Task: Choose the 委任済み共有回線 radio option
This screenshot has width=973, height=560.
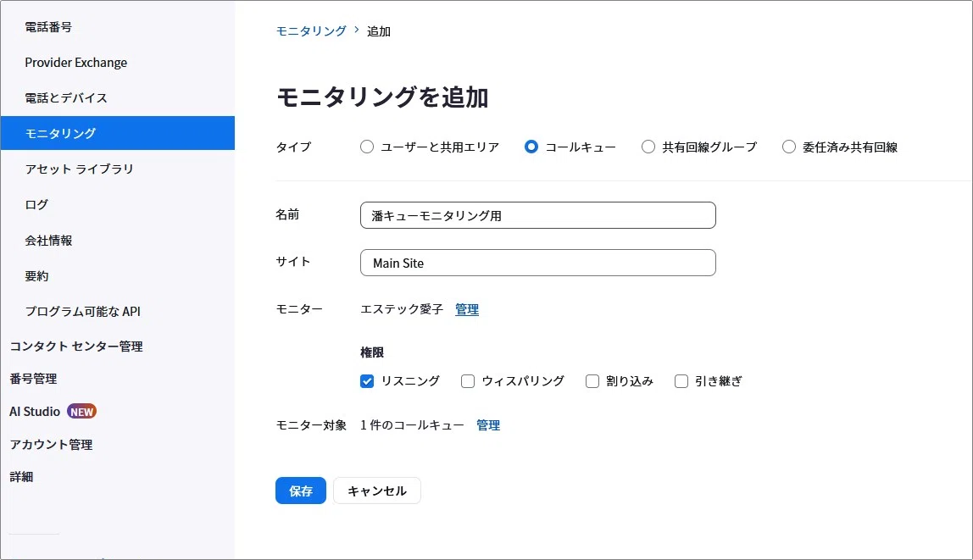Action: point(789,147)
